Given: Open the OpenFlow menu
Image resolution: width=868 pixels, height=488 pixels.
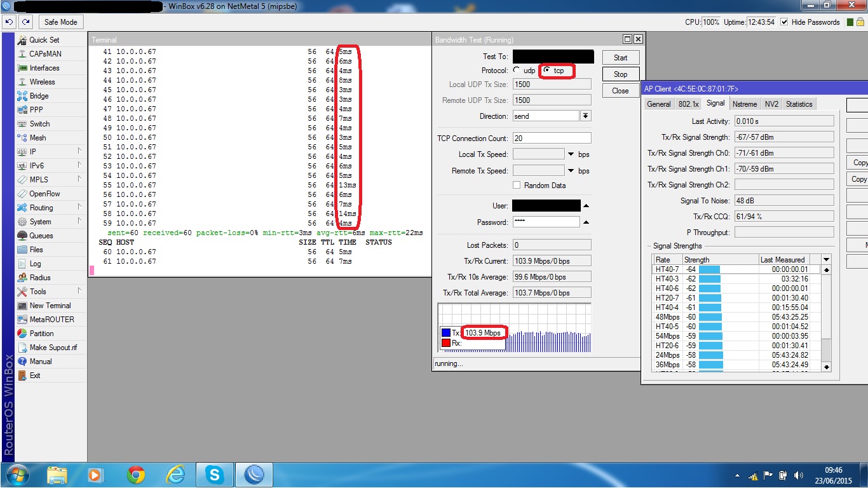Looking at the screenshot, I should [44, 194].
